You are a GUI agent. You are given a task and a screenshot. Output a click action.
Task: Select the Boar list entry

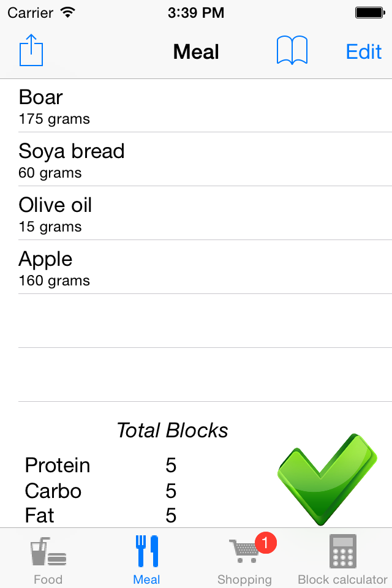pos(196,105)
